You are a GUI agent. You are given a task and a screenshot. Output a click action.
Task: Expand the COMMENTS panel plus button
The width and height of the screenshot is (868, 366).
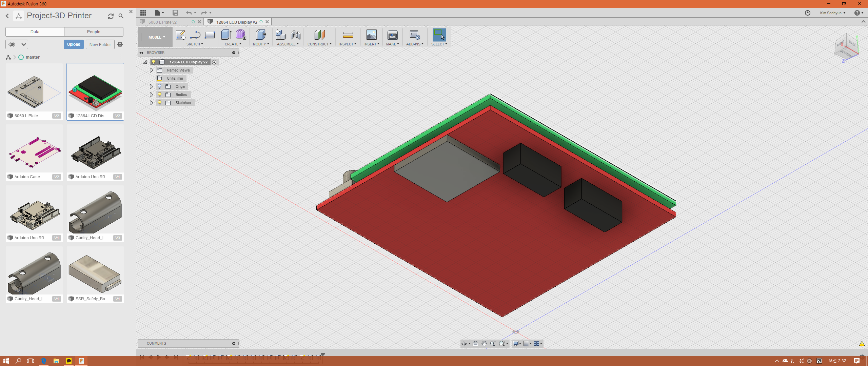[x=234, y=344]
